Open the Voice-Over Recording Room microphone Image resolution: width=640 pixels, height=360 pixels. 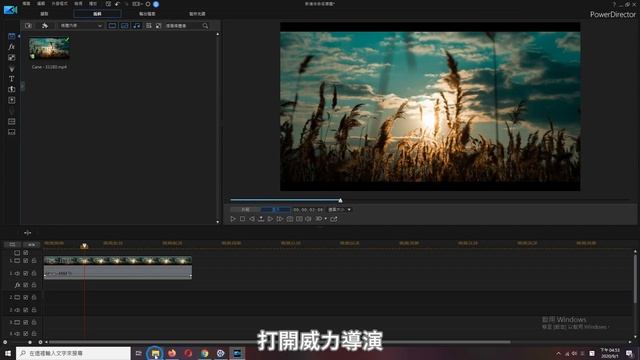coord(11,111)
